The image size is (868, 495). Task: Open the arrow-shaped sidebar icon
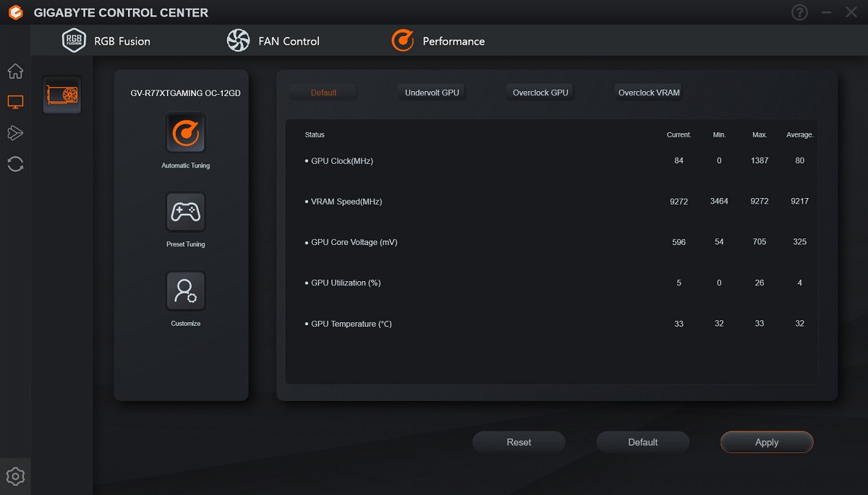(15, 133)
